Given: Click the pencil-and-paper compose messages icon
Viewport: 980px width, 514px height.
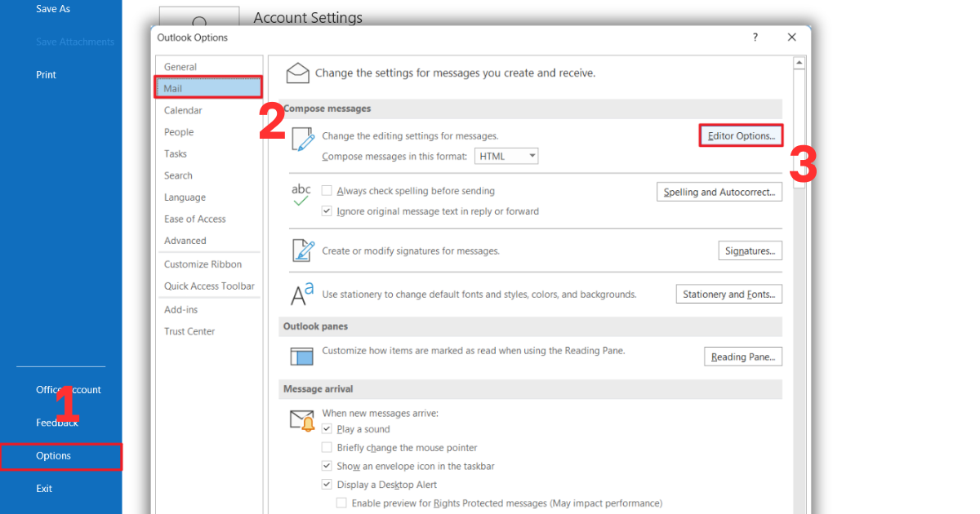Looking at the screenshot, I should (x=302, y=140).
